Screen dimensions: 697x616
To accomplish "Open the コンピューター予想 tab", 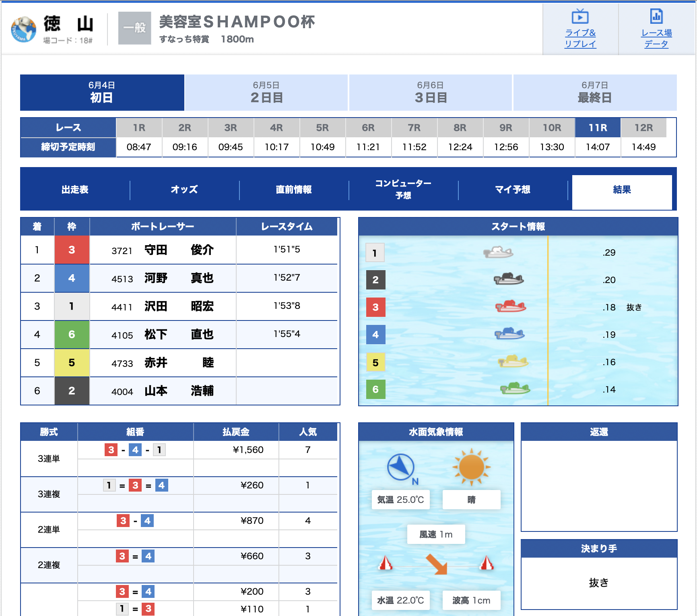I will (403, 190).
